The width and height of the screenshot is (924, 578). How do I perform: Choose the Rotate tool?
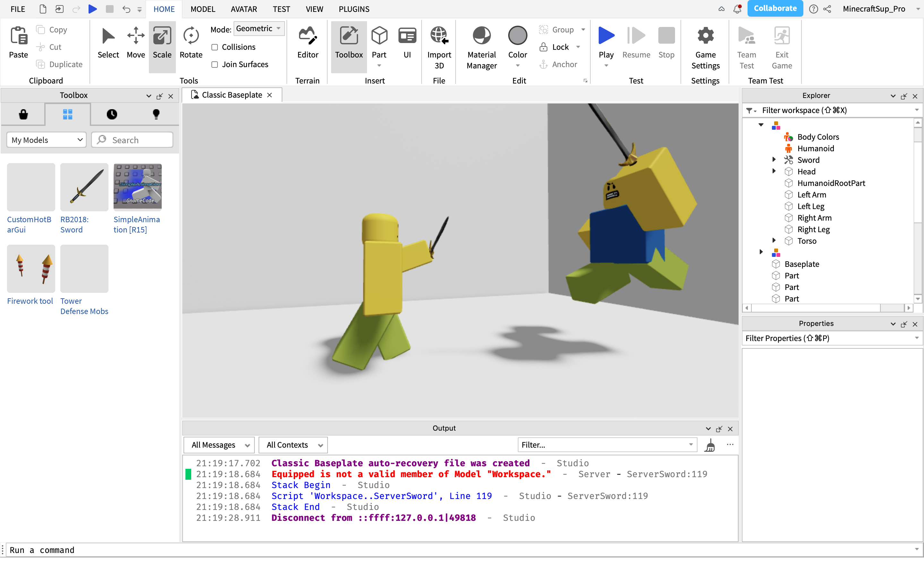pos(191,43)
